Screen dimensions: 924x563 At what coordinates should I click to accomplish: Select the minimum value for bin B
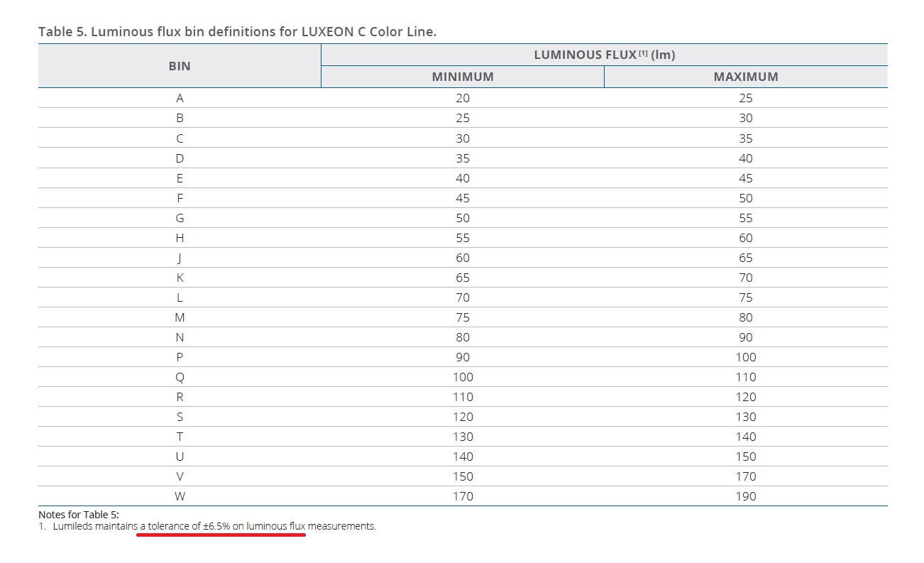pyautogui.click(x=463, y=119)
